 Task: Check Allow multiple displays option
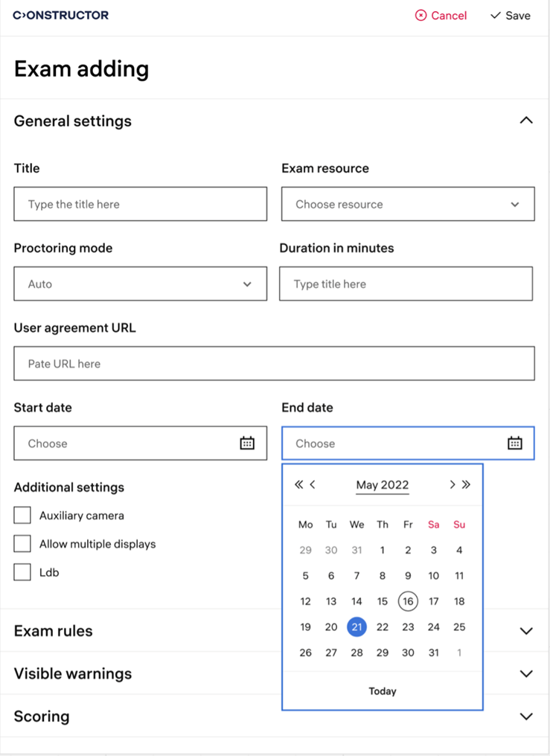[x=22, y=544]
